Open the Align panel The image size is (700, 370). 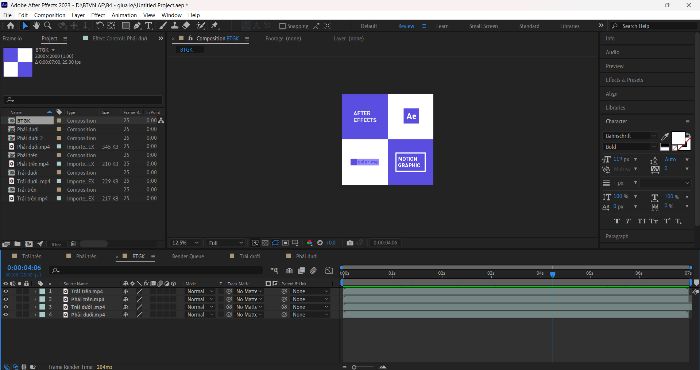[x=611, y=94]
